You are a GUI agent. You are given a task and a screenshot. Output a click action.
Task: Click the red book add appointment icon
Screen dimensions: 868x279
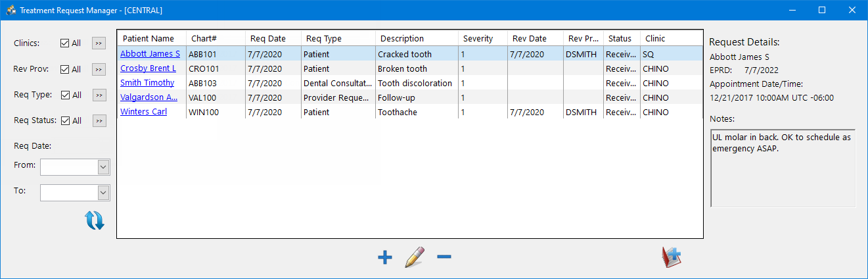672,257
